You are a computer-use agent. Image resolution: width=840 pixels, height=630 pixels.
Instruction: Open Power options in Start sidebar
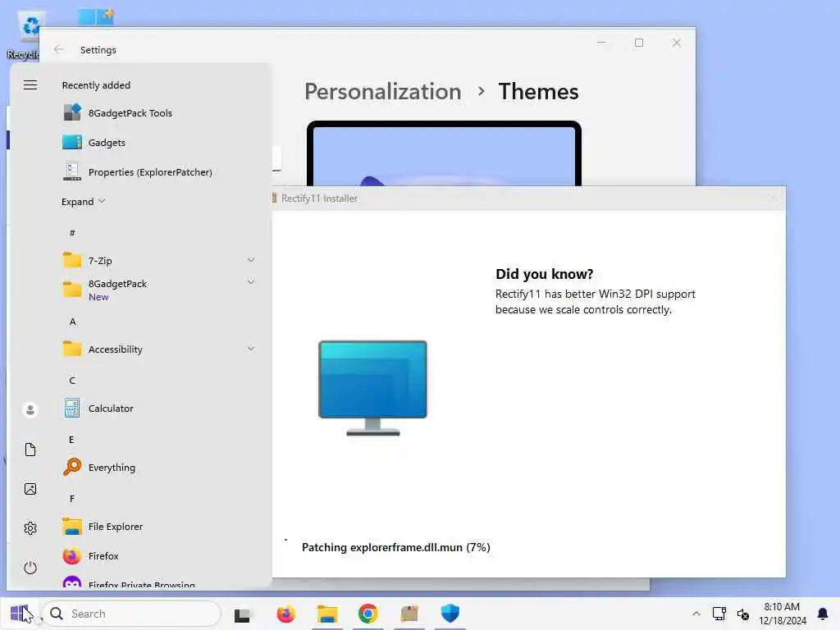[x=30, y=568]
